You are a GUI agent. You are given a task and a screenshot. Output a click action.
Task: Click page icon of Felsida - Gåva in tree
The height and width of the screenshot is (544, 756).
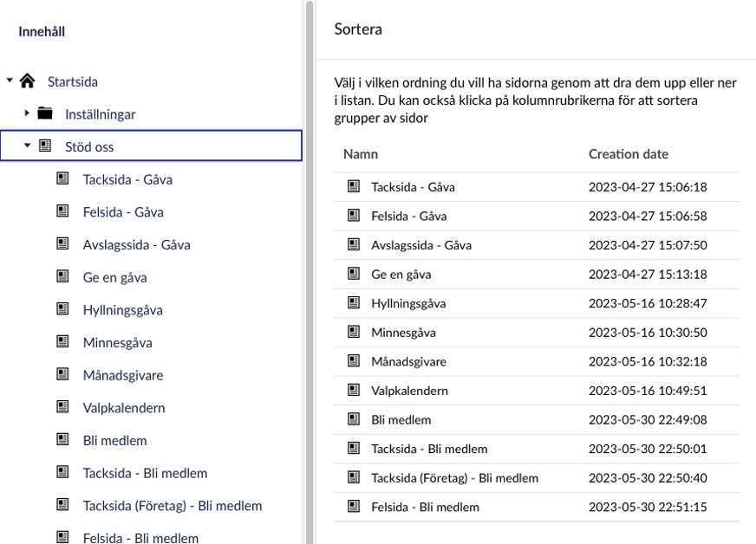click(62, 211)
